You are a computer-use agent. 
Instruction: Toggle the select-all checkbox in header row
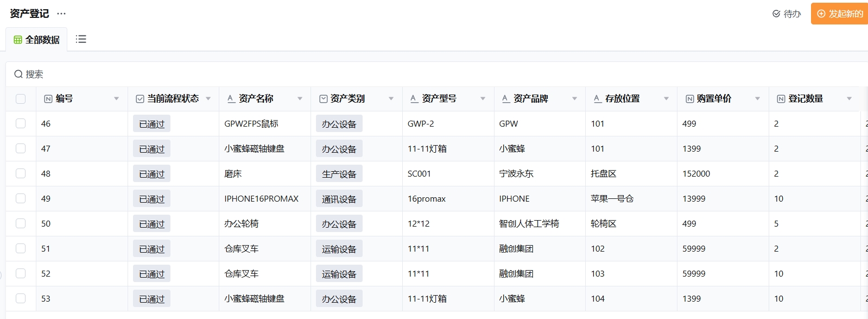pos(21,99)
